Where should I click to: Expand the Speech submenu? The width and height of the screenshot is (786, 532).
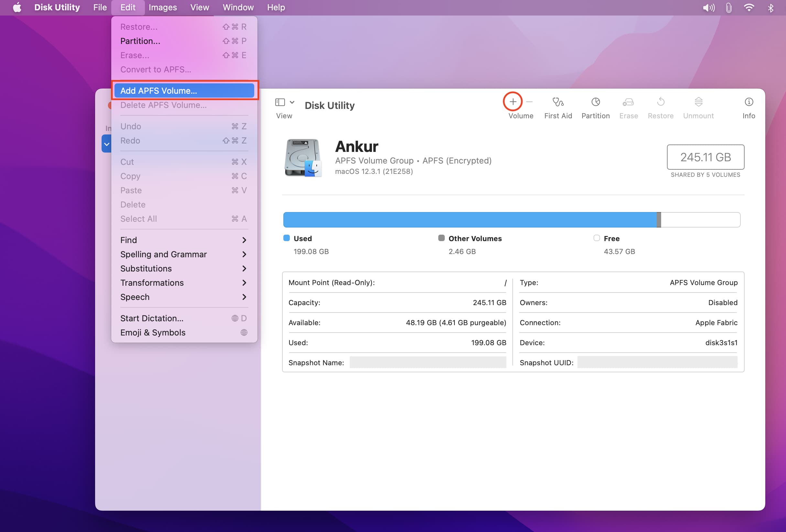pos(184,297)
